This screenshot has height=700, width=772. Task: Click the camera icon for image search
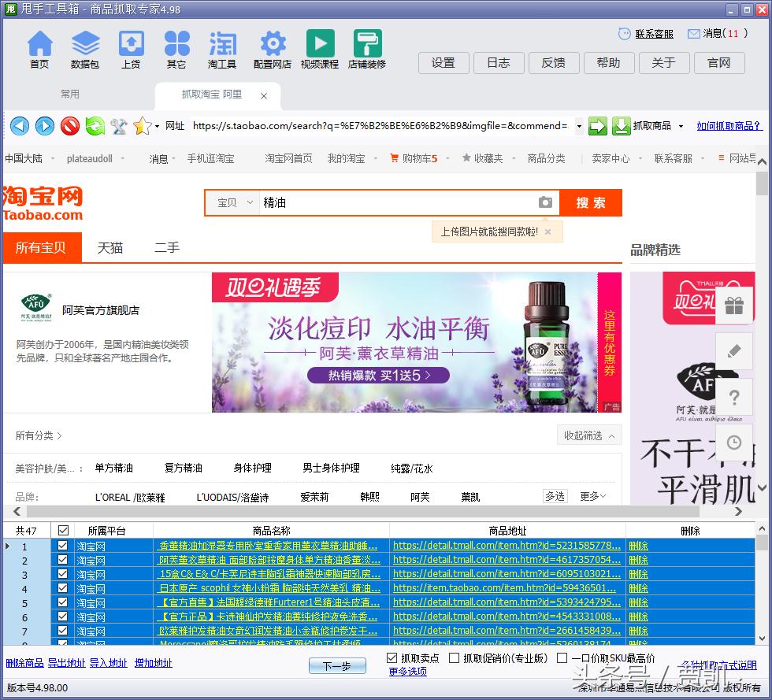tap(546, 202)
